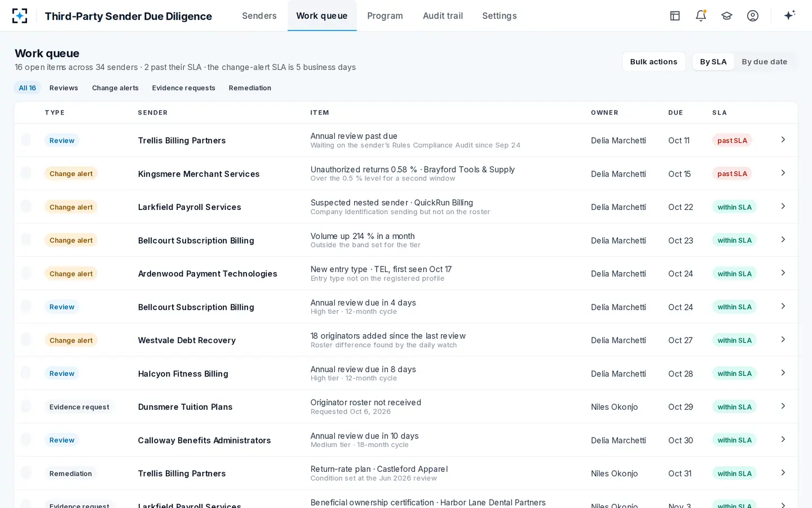Screen dimensions: 812x508
Task: Open Ardenwood Payment Technologies sender
Action: [x=208, y=274]
